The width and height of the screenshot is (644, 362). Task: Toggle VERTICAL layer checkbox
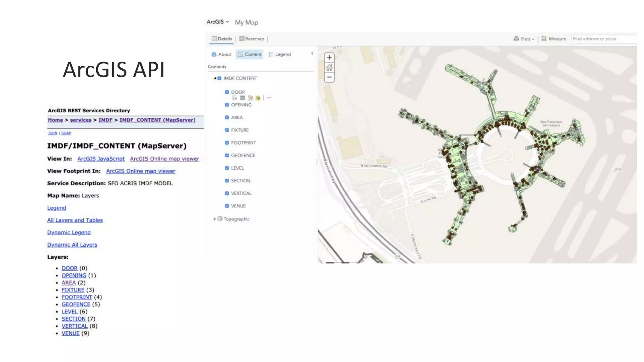pyautogui.click(x=227, y=193)
